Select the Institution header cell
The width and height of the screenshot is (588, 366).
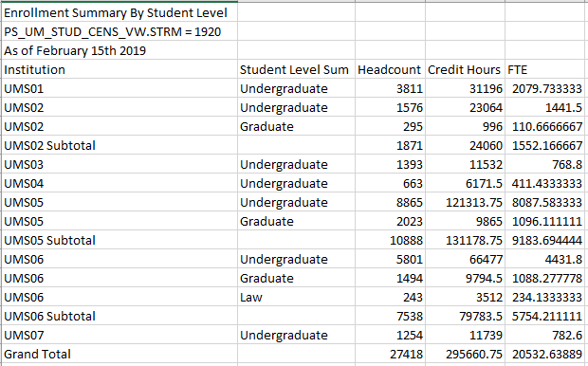(x=119, y=69)
